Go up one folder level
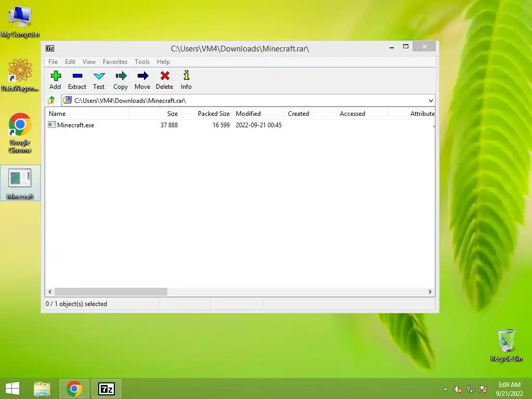The image size is (532, 399). point(51,100)
